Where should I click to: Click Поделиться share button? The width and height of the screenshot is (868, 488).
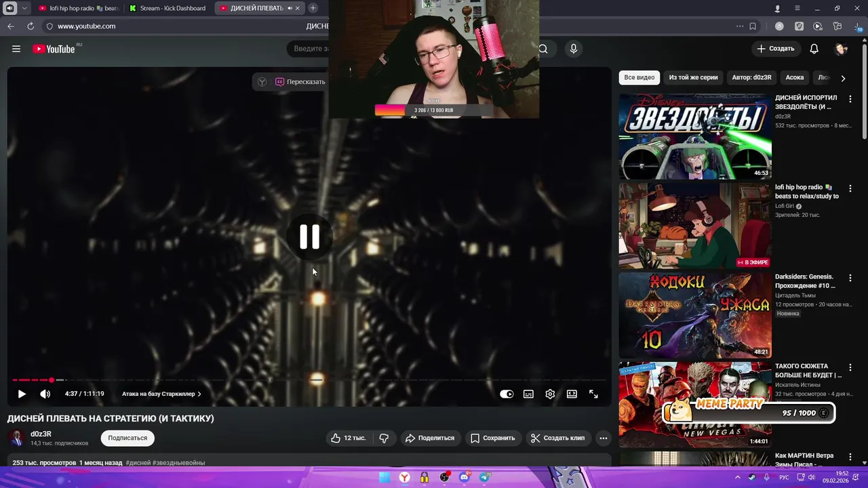coord(430,438)
